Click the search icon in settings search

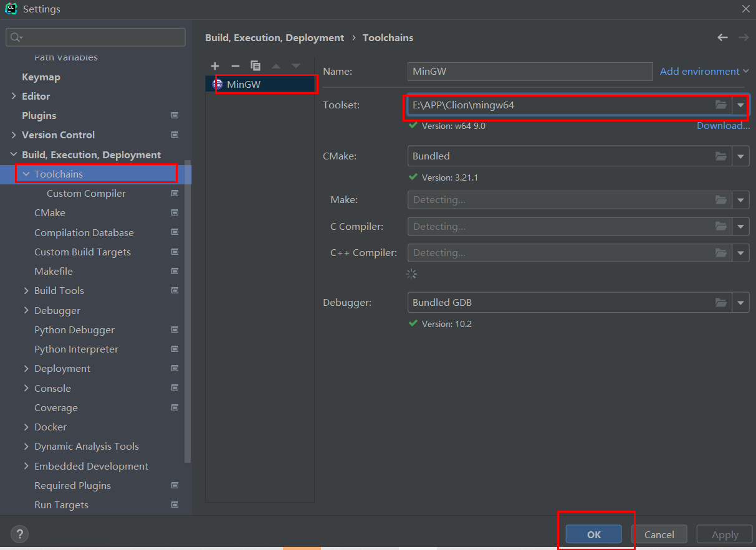click(16, 37)
